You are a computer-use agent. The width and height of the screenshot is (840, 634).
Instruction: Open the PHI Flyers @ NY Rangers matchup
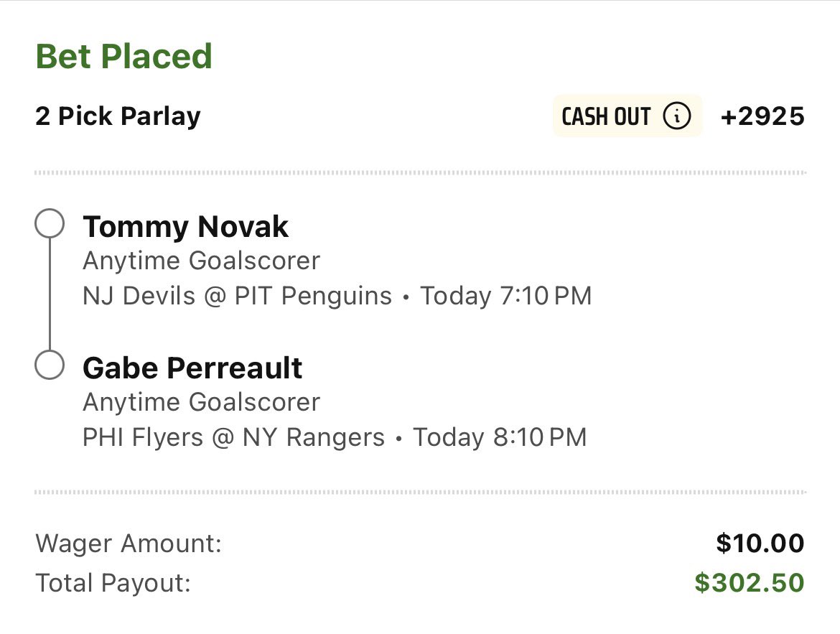point(233,437)
